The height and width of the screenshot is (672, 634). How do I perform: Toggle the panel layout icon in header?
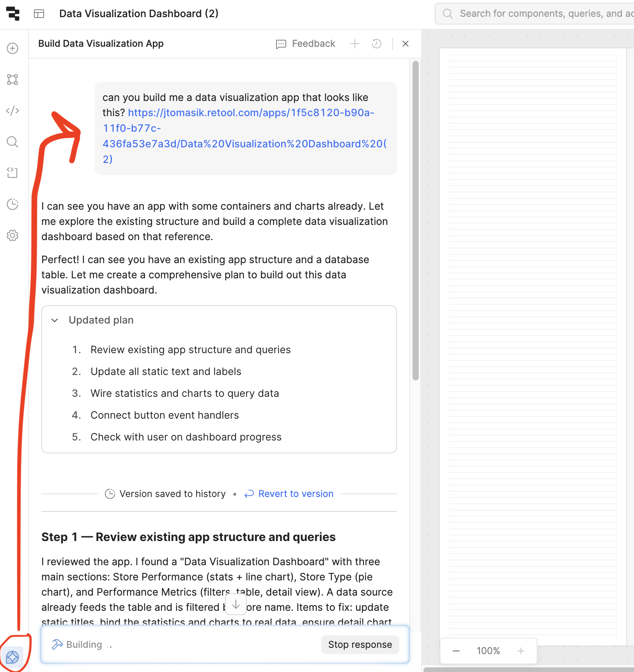[39, 14]
